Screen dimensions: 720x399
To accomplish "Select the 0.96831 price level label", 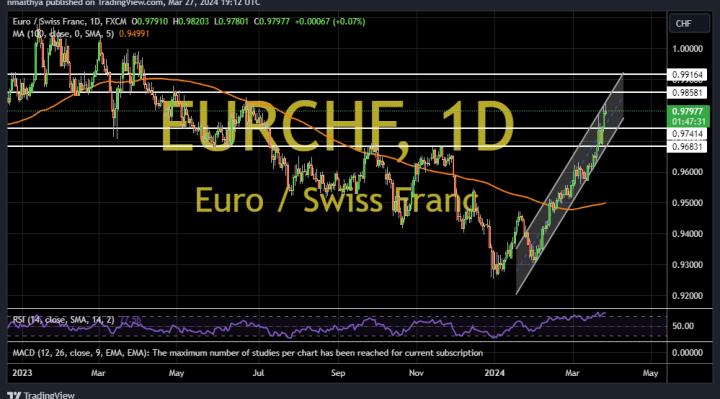I will click(x=687, y=147).
